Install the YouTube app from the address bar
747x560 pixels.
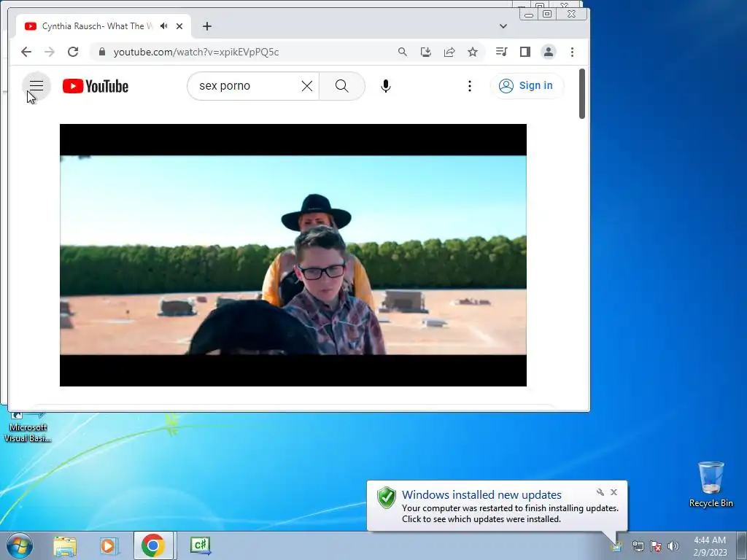point(426,52)
